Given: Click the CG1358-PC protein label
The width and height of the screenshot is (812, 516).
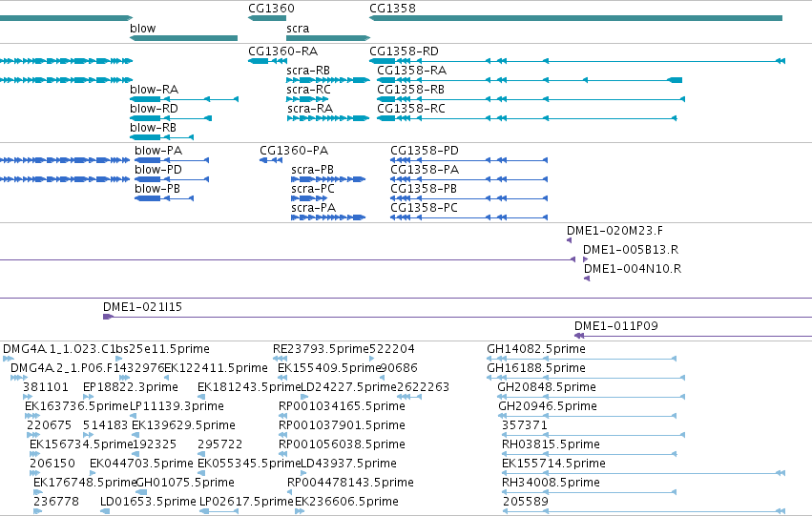Looking at the screenshot, I should (x=425, y=208).
